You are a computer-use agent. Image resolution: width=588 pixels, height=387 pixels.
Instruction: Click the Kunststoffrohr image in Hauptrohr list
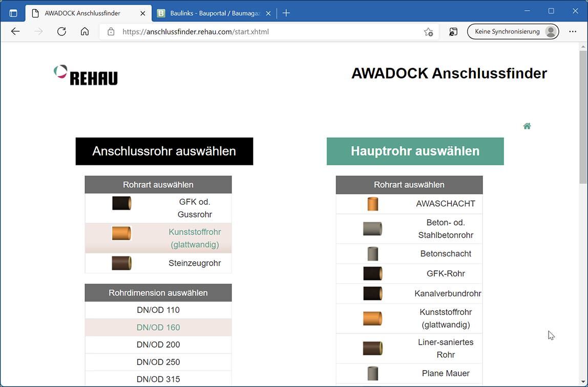(x=373, y=318)
